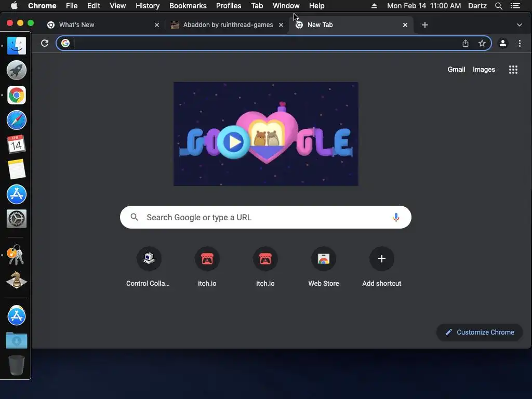Start voice search with the microphone icon
Screen dimensions: 532x399
pos(396,217)
